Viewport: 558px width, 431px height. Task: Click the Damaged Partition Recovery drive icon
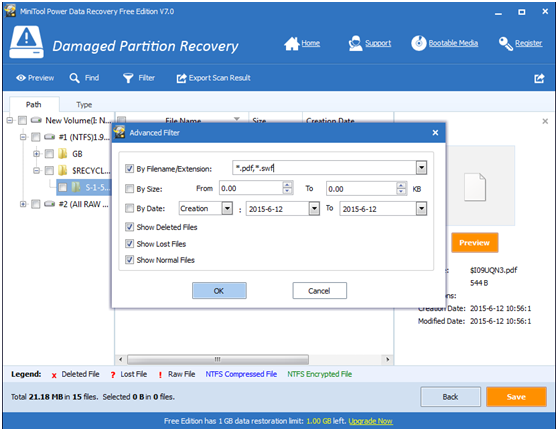pos(26,42)
